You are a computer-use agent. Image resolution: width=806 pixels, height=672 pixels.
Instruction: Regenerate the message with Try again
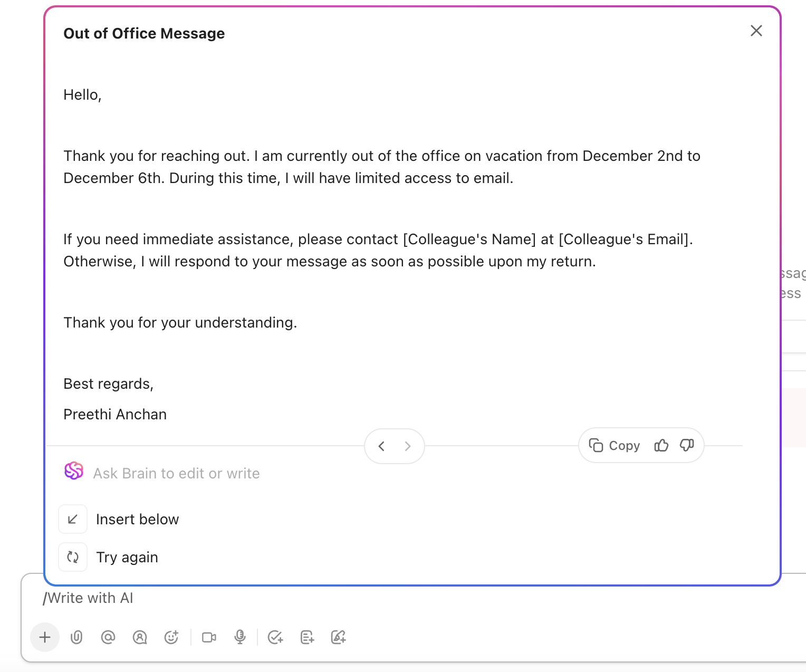click(127, 557)
